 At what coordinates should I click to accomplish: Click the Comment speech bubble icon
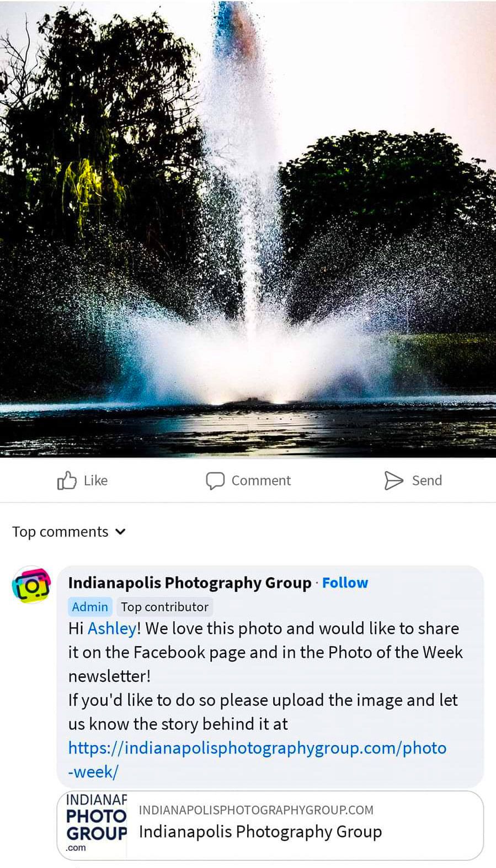point(215,481)
